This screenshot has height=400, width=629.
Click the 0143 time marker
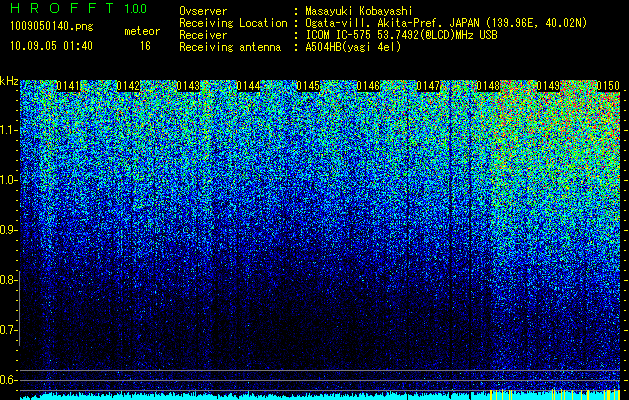[188, 85]
